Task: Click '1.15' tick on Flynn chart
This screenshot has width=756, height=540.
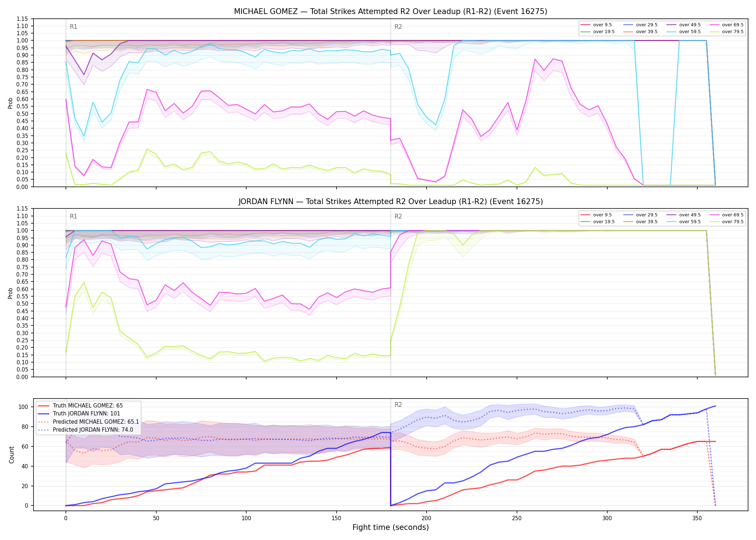Action: point(22,209)
